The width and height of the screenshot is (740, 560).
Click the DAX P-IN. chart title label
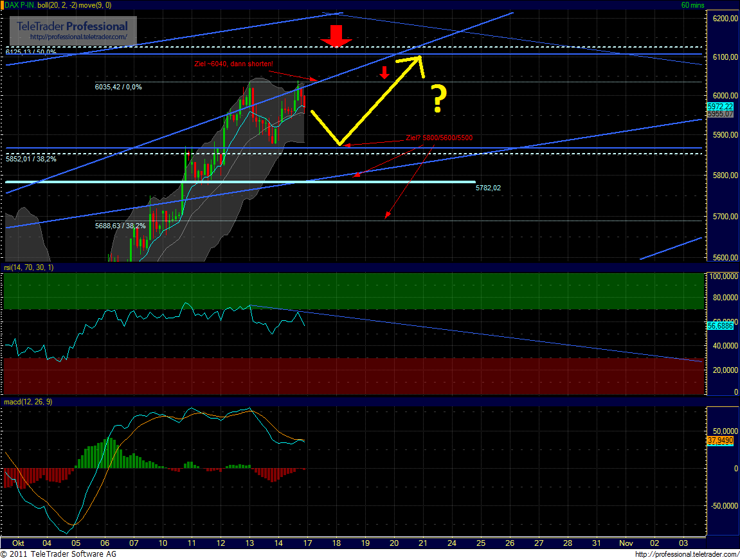(21, 5)
